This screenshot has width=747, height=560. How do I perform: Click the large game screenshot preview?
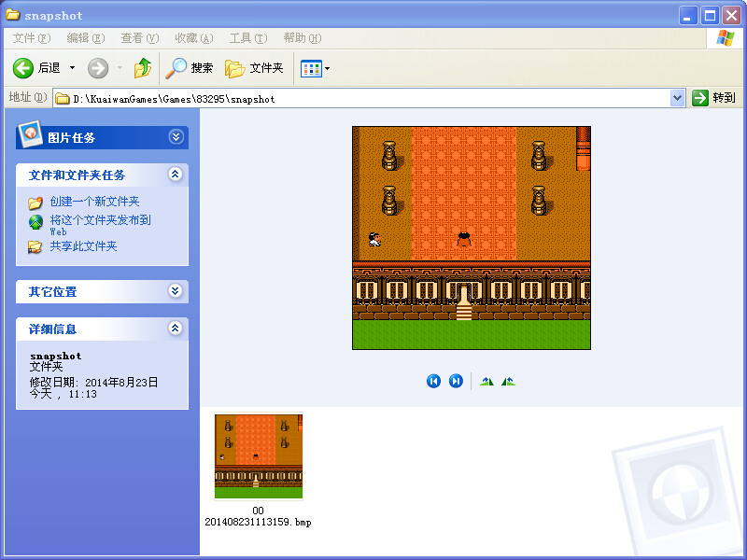click(472, 238)
